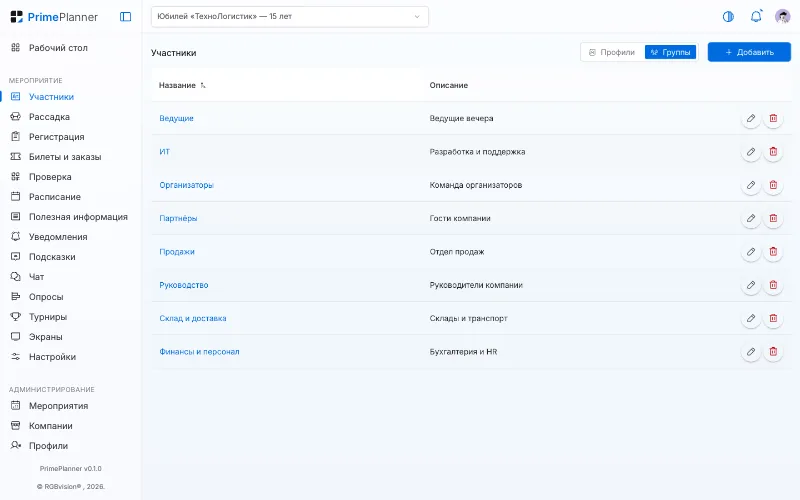Open Подсказки in the sidebar
Viewport: 800px width, 500px height.
click(x=70, y=257)
